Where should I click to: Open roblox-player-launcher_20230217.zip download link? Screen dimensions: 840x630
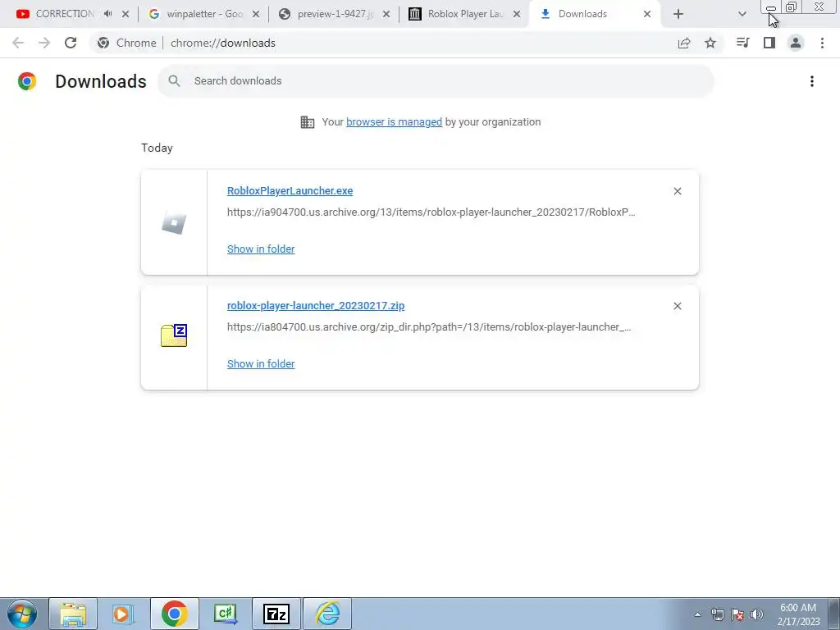coord(316,305)
